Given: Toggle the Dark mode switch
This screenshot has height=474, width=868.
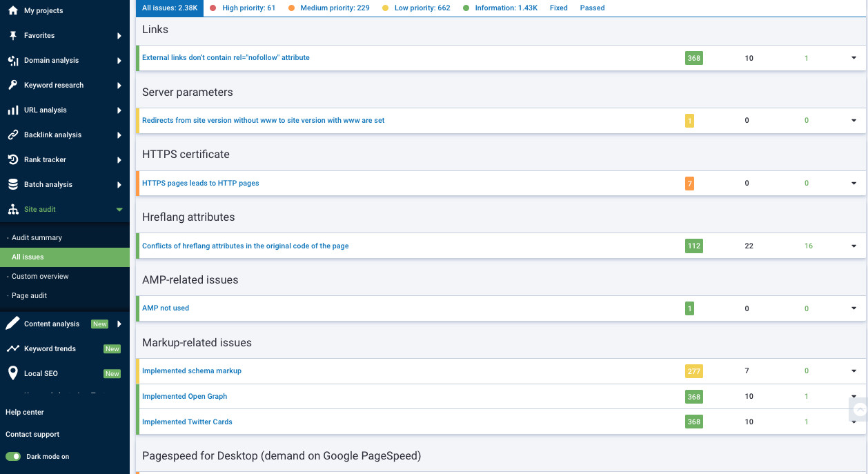Looking at the screenshot, I should (x=13, y=457).
